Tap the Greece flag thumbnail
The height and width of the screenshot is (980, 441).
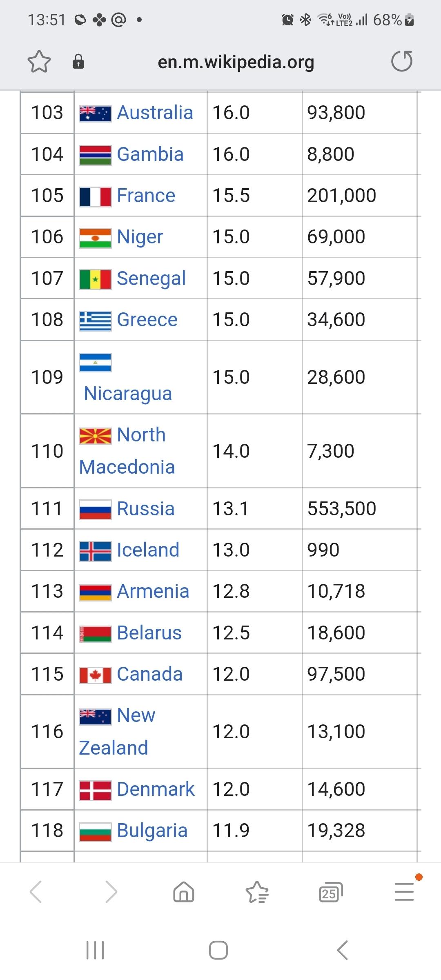pos(95,321)
